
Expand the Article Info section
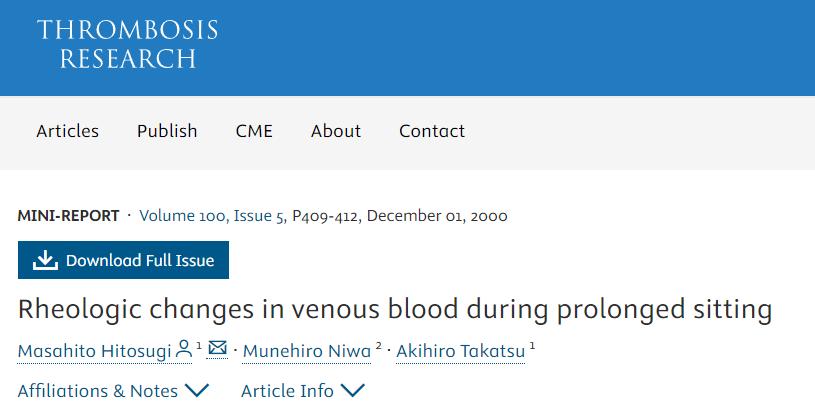[x=303, y=391]
